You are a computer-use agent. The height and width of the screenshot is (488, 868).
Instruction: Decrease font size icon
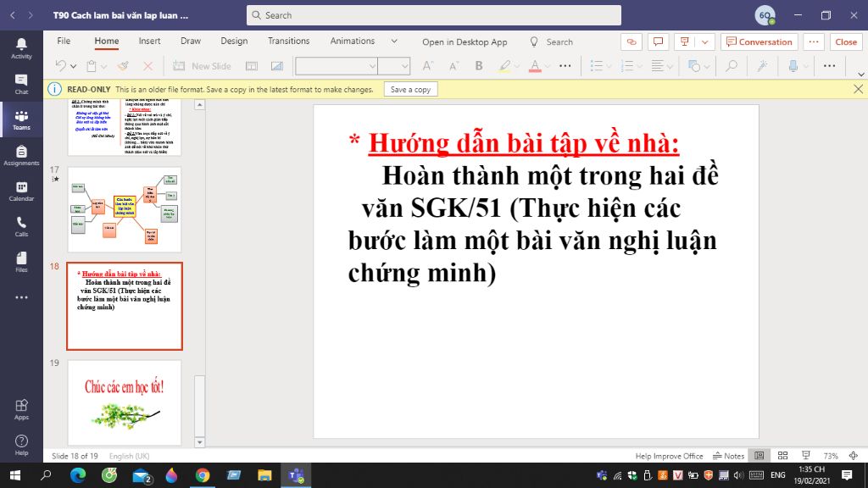pyautogui.click(x=453, y=66)
